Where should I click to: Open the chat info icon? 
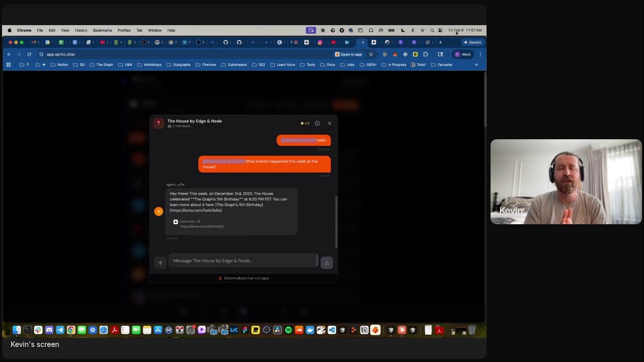click(x=317, y=123)
